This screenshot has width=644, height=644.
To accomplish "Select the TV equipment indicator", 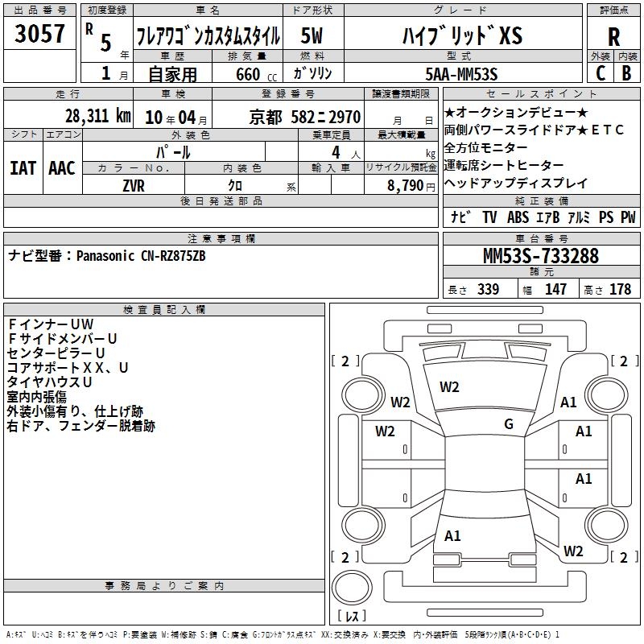I will click(489, 217).
